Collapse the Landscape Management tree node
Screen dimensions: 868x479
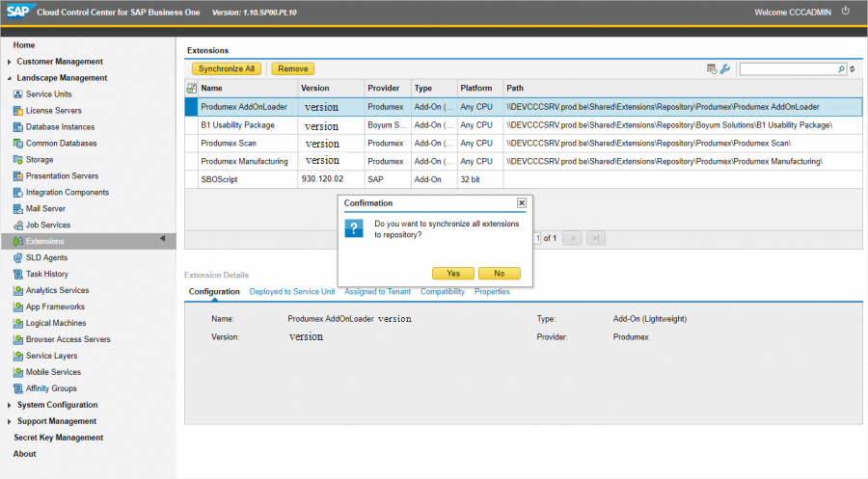[10, 78]
